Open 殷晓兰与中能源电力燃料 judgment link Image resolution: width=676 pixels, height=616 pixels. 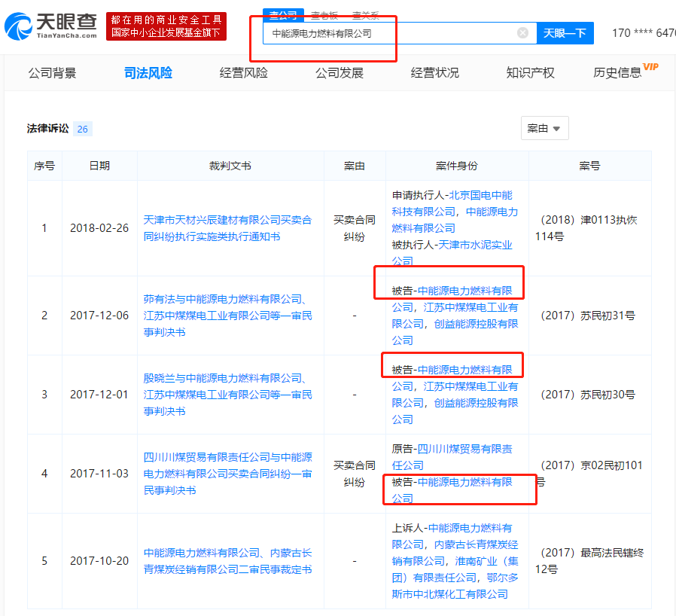click(x=227, y=395)
